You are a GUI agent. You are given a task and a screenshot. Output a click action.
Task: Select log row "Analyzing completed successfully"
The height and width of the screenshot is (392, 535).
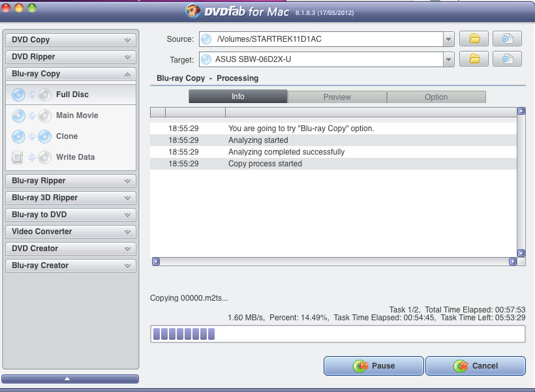tap(333, 152)
